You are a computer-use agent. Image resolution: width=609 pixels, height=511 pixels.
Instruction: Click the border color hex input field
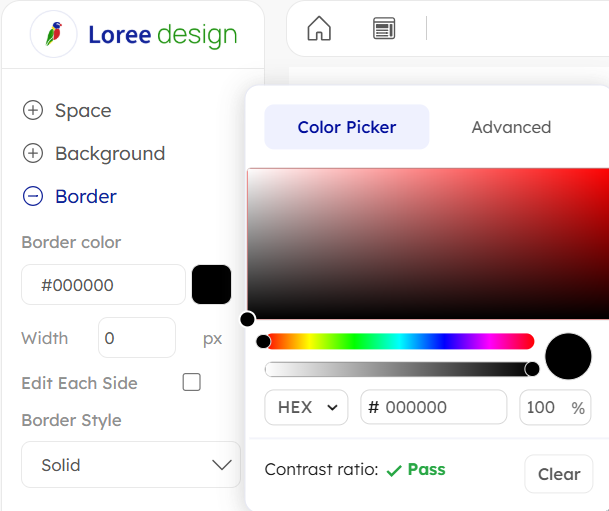[103, 285]
